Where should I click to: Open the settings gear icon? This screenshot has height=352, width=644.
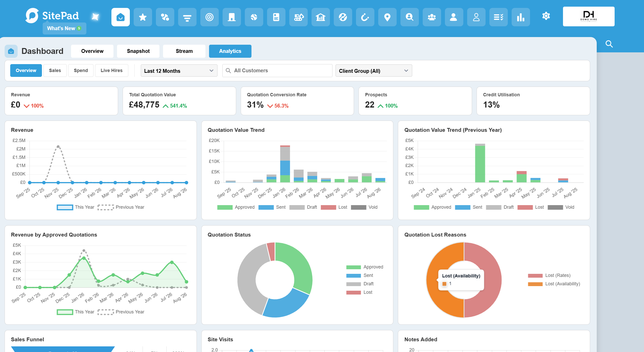click(x=546, y=16)
